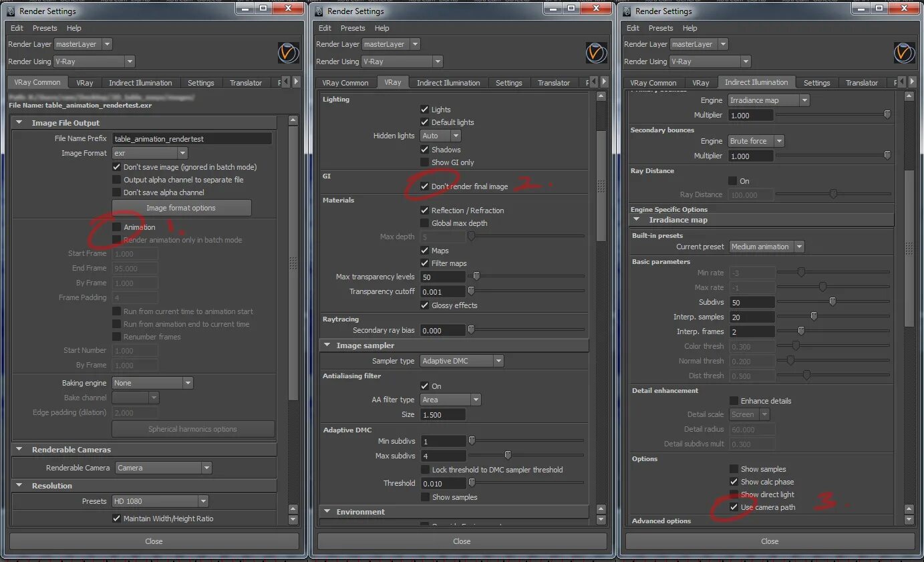
Task: Toggle Use camera path option
Action: tap(734, 507)
